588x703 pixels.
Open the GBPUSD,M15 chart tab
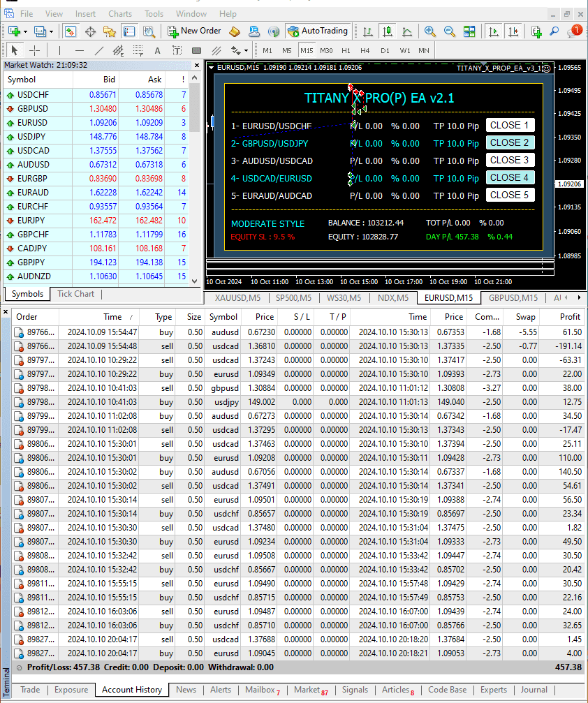click(513, 297)
